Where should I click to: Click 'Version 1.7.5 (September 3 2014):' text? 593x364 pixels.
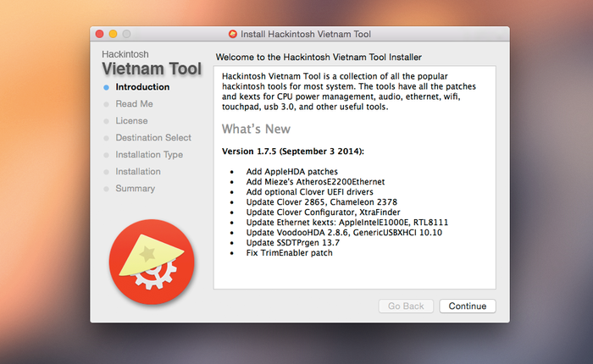293,152
